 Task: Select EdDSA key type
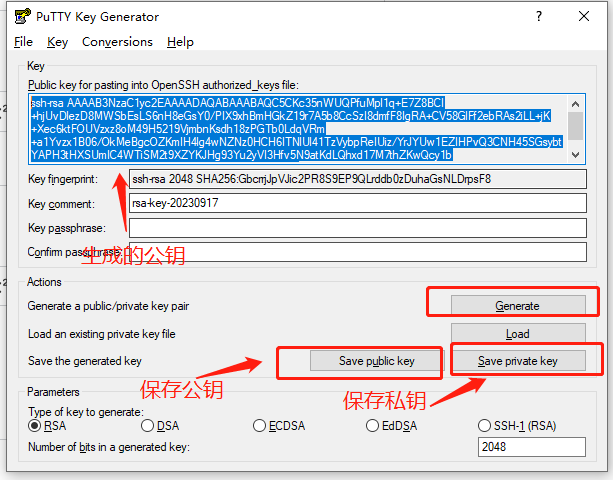tap(373, 426)
